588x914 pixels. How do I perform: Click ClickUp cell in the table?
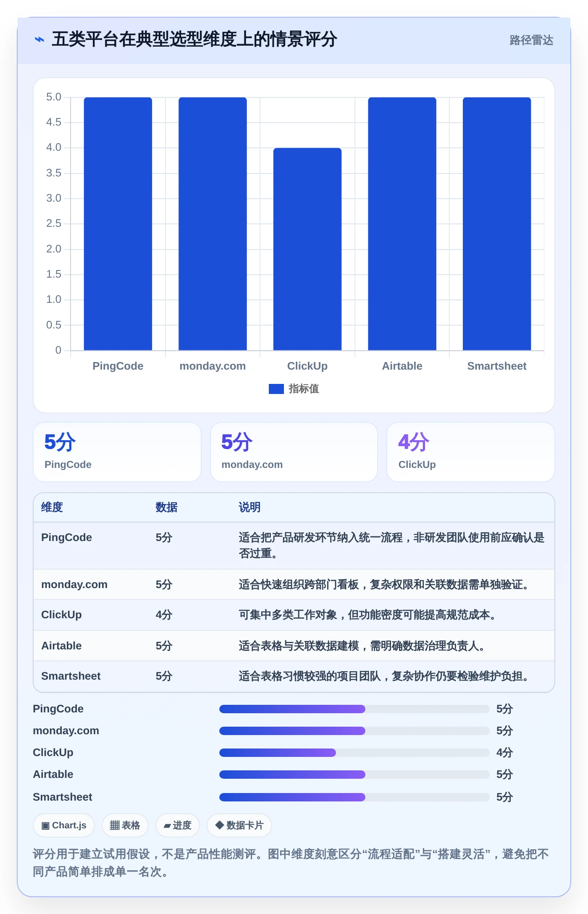pyautogui.click(x=61, y=615)
